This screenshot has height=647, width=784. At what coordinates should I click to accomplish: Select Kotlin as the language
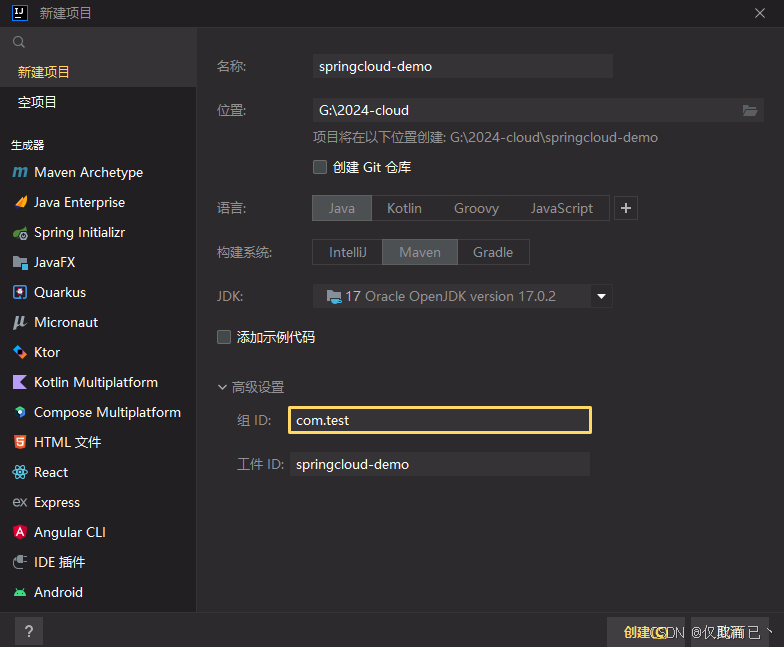(x=404, y=208)
